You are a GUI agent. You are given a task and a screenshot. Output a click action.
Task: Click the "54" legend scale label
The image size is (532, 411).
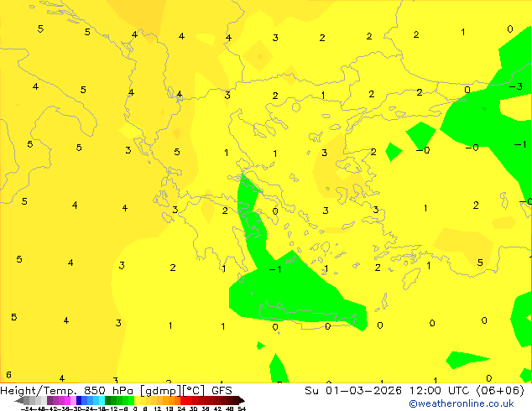[x=242, y=409]
